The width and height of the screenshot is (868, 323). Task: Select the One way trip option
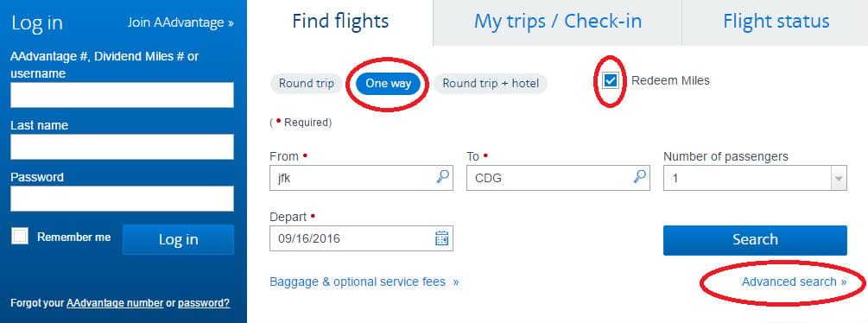pyautogui.click(x=388, y=84)
